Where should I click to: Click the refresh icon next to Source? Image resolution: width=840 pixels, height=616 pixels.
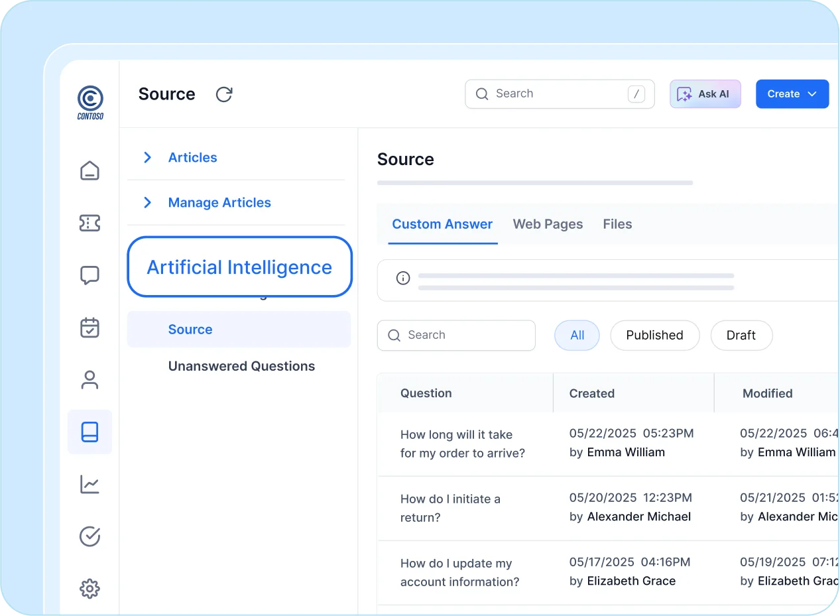(224, 94)
